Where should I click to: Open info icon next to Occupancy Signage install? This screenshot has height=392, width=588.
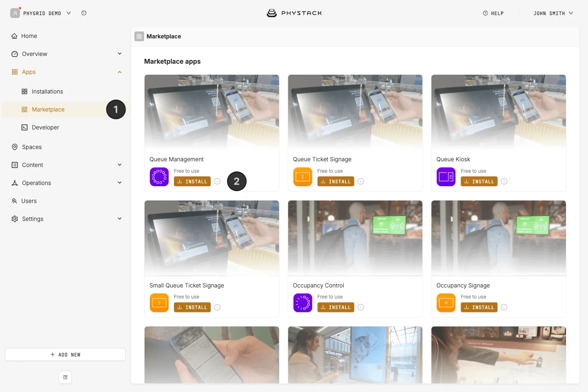[x=504, y=307]
